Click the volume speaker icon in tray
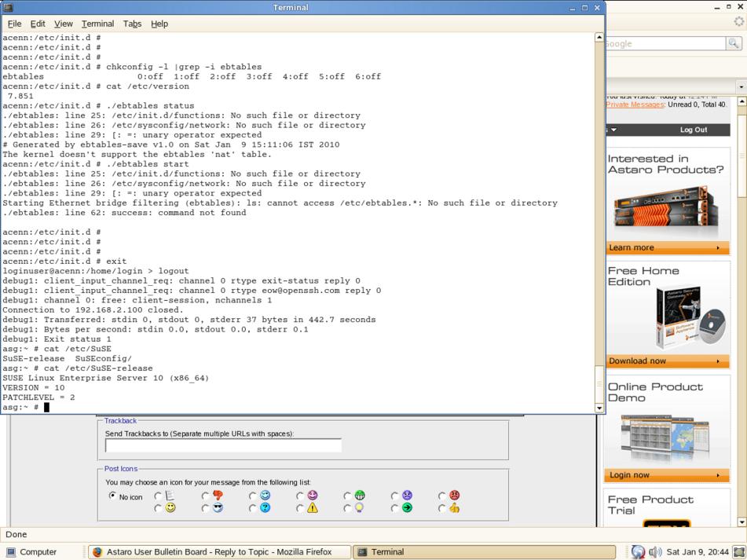 click(x=655, y=552)
